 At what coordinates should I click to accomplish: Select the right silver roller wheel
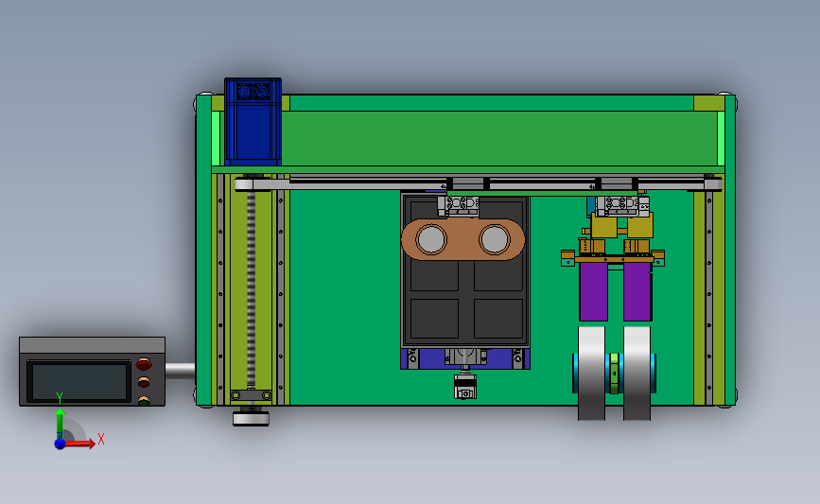637,374
